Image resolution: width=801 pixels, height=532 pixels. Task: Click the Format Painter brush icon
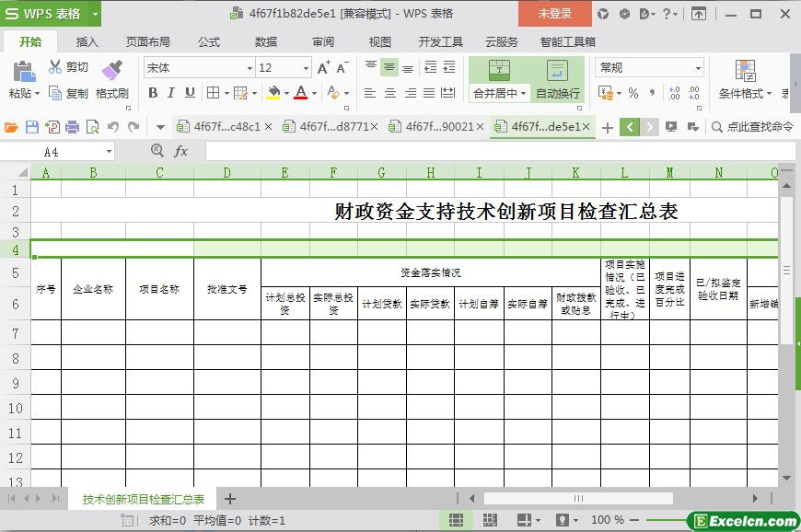111,71
